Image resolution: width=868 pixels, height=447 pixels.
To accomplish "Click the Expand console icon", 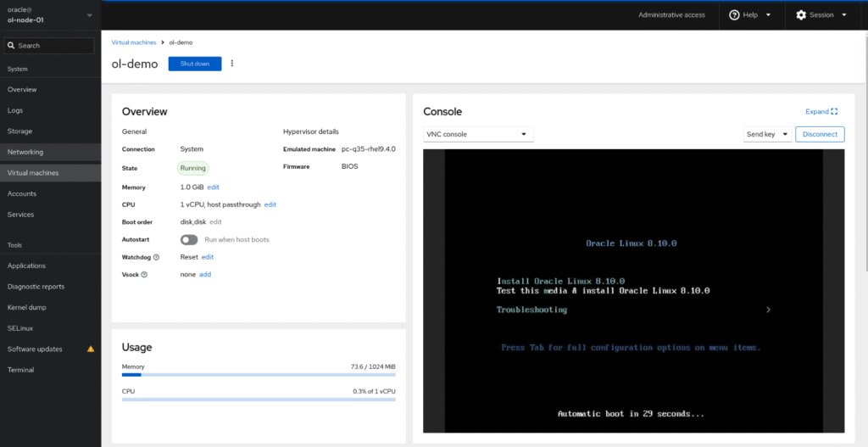I will [834, 111].
